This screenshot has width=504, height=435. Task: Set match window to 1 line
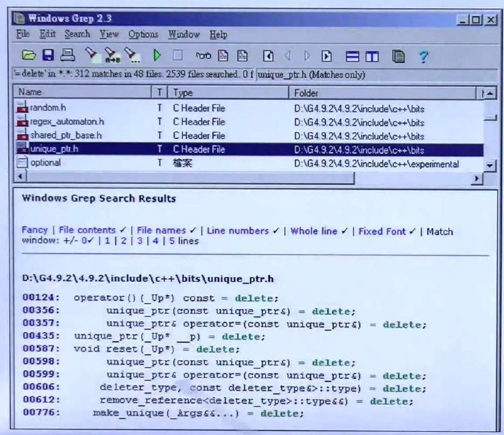pyautogui.click(x=107, y=241)
